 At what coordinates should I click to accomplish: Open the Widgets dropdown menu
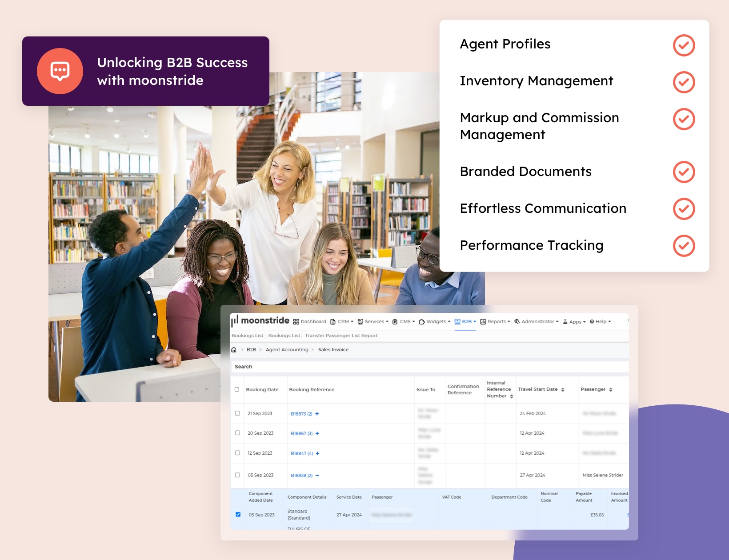tap(435, 322)
